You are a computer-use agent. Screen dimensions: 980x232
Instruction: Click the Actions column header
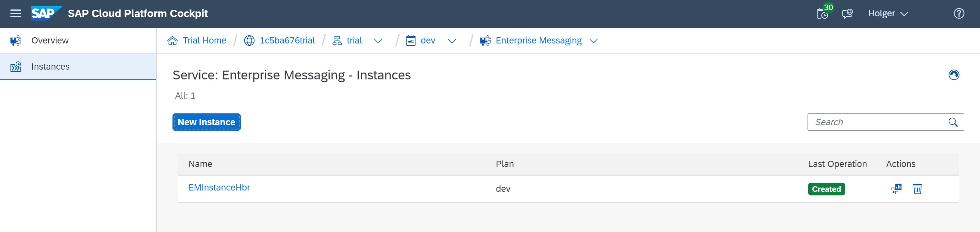(x=901, y=164)
